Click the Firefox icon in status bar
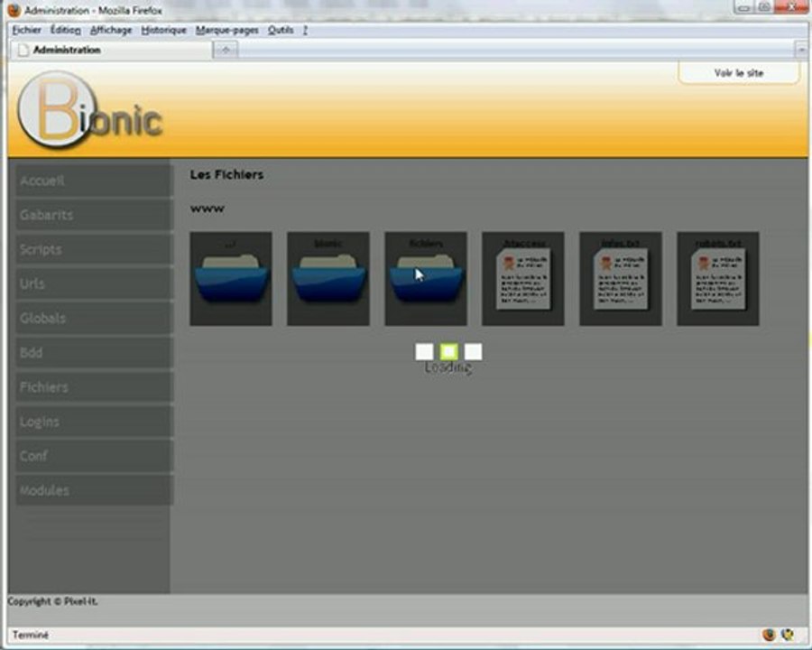 tap(769, 635)
